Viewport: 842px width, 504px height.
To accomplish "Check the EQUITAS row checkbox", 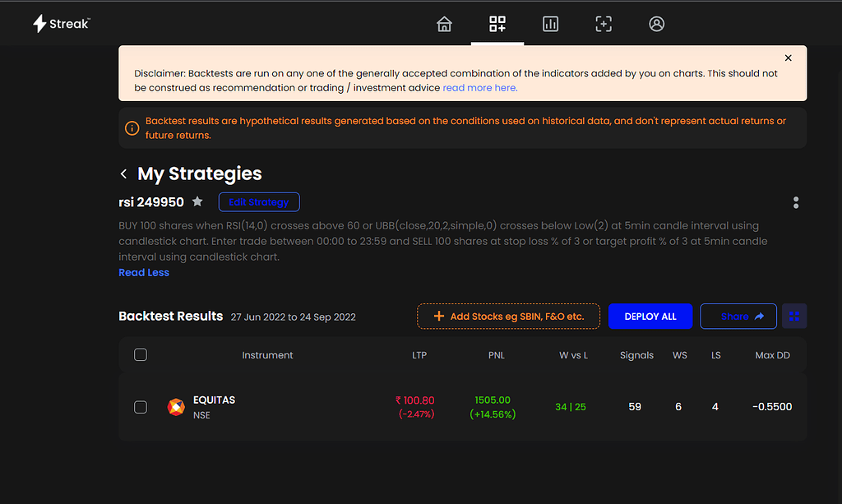I will pos(141,406).
